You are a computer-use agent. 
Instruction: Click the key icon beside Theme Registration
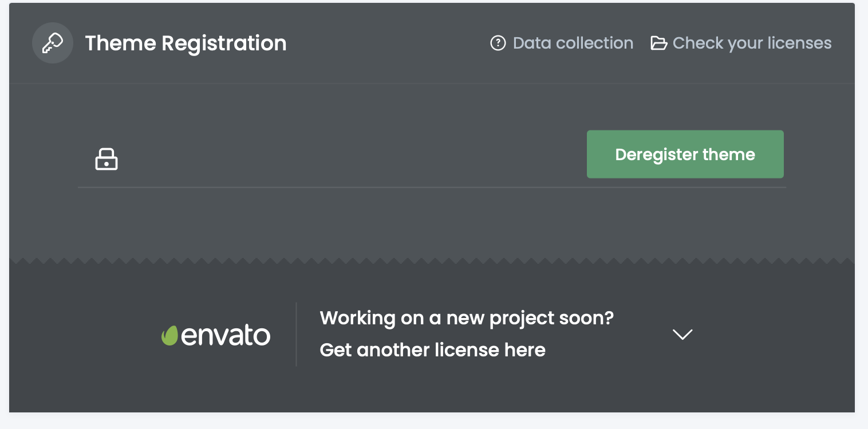pyautogui.click(x=53, y=43)
